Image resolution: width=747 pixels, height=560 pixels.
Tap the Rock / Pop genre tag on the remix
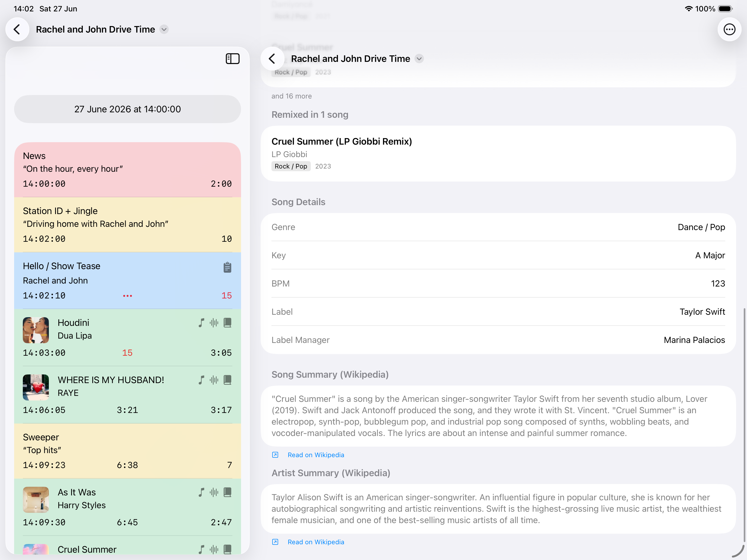point(291,166)
